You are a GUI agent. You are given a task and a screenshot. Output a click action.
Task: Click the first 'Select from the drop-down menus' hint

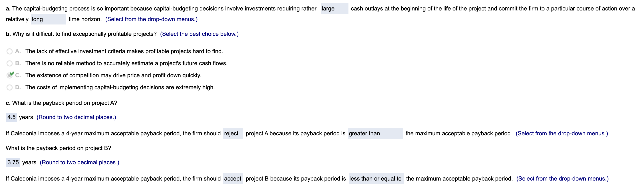pyautogui.click(x=151, y=19)
